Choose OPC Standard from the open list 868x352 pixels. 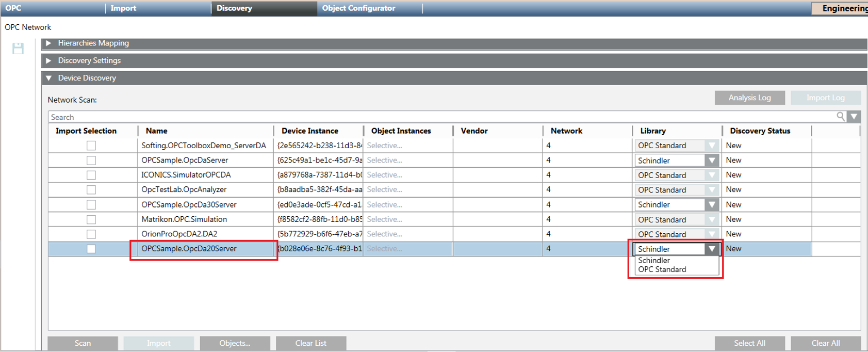(662, 269)
